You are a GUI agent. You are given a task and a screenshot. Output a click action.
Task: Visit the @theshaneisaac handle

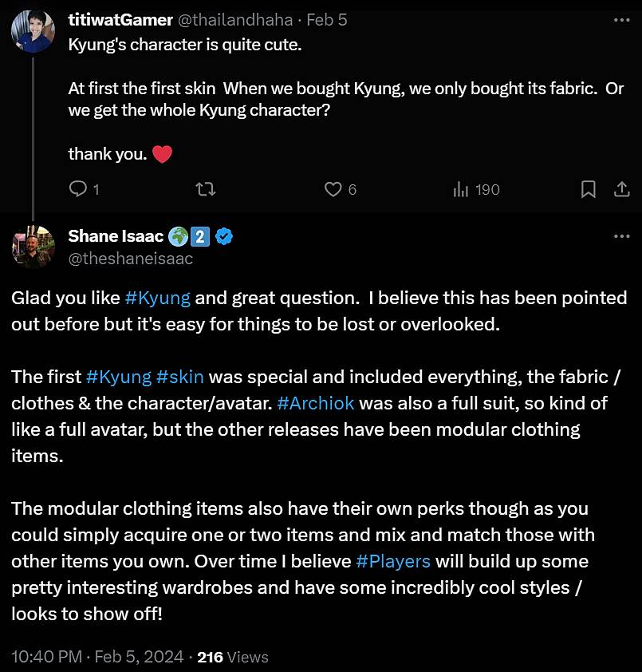point(131,258)
